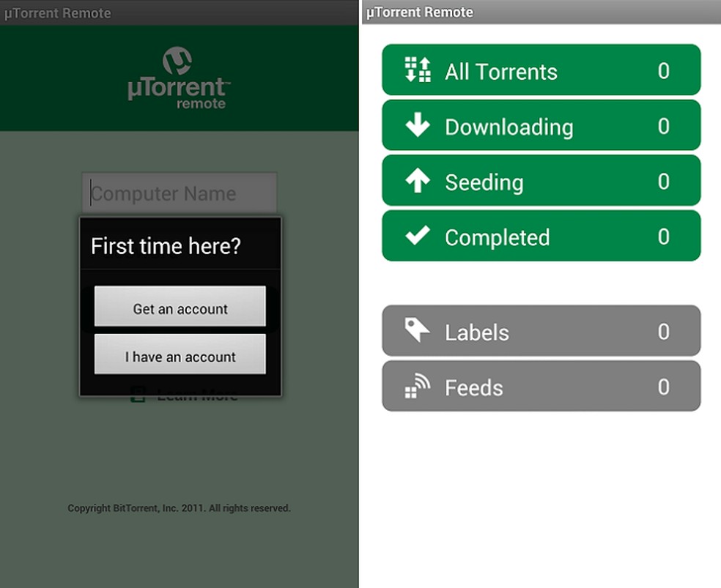Click µTorrent Remote title on login screen
The image size is (721, 588).
(57, 13)
